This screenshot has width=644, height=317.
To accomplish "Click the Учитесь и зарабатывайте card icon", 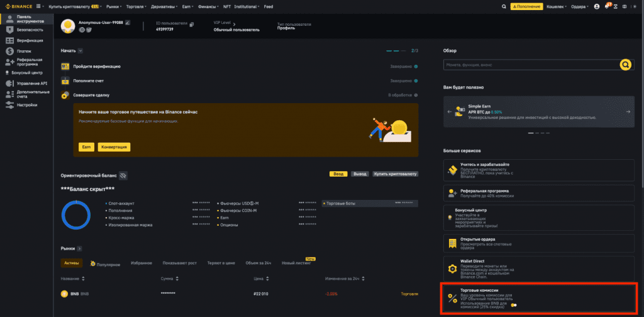I will click(453, 170).
